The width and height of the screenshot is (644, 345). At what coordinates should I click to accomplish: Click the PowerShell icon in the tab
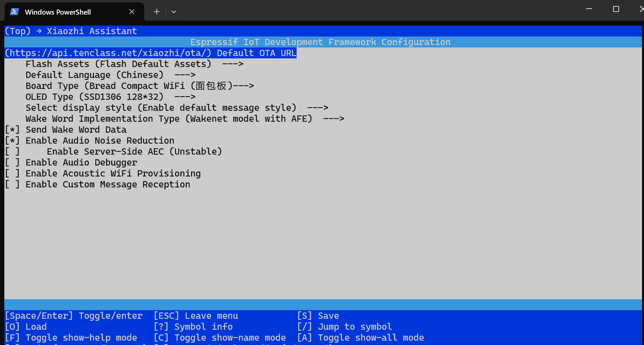[14, 12]
